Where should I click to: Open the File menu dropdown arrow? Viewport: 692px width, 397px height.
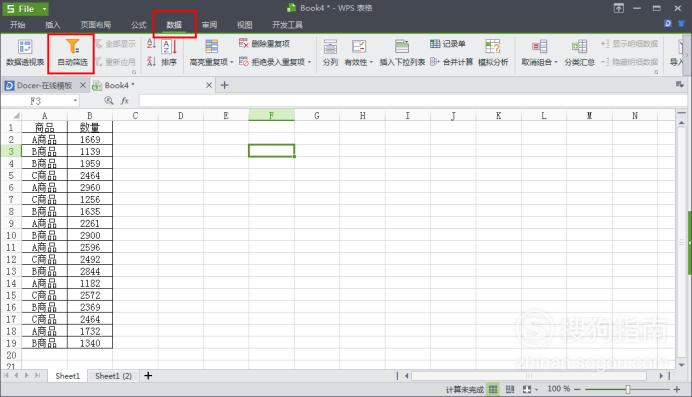pos(45,9)
